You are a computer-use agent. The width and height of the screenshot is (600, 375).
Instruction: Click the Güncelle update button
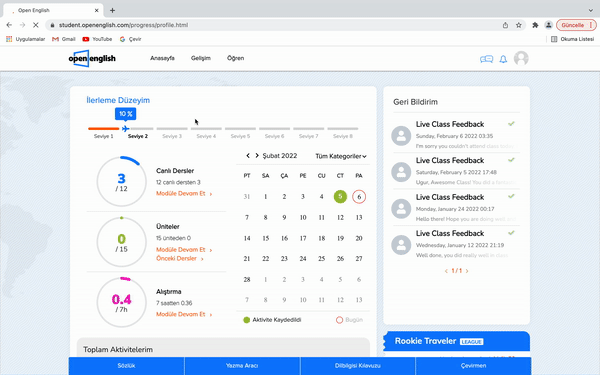pyautogui.click(x=576, y=25)
